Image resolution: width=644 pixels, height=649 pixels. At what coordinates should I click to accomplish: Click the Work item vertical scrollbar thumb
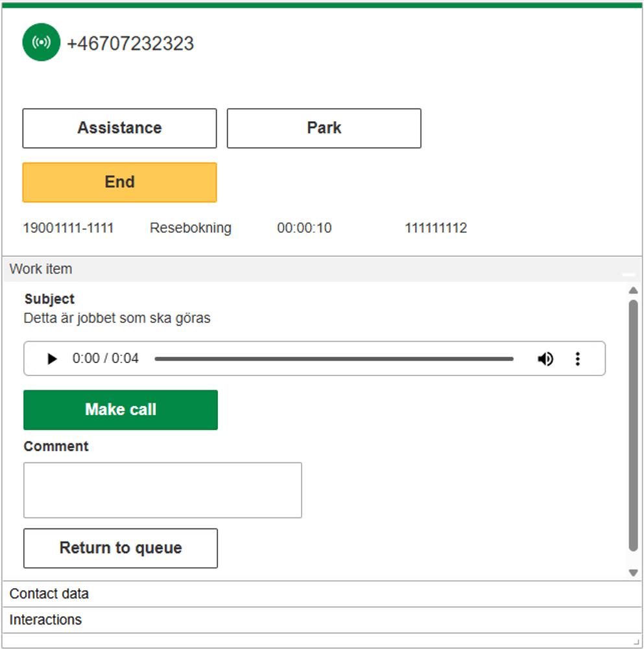633,425
